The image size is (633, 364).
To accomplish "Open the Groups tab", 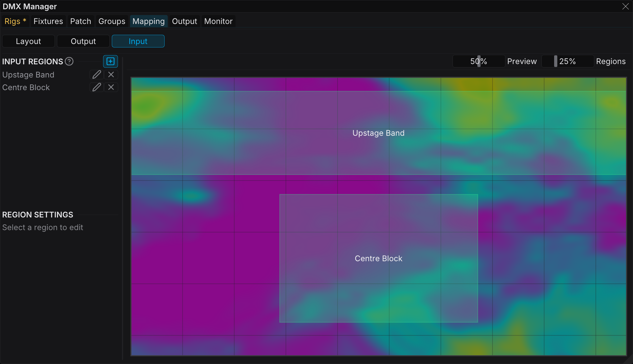I will coord(112,21).
